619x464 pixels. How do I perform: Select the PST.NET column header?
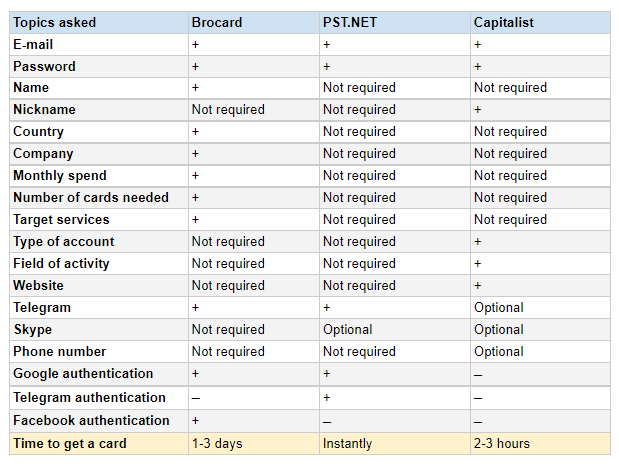pos(350,22)
